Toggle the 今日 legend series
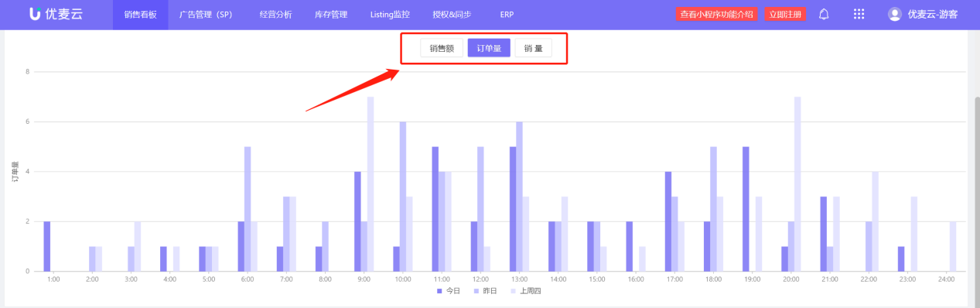The image size is (980, 308). [448, 291]
